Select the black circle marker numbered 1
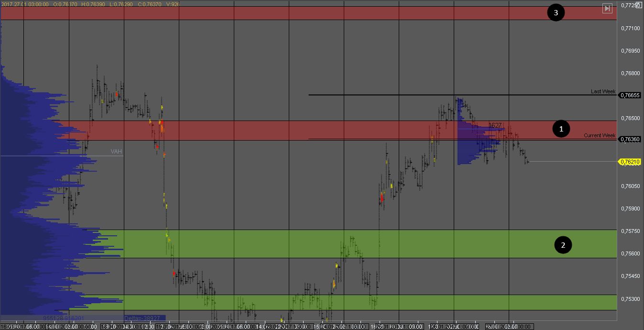The width and height of the screenshot is (644, 330). (561, 129)
